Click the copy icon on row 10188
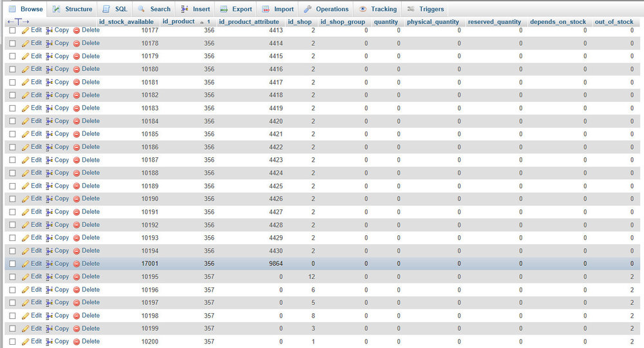Screen dimensions: 644x348 point(50,173)
